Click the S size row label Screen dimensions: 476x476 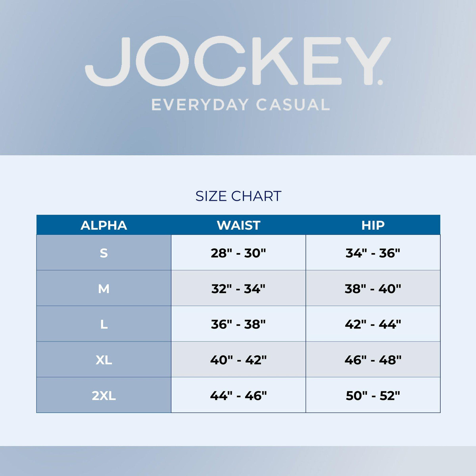tap(104, 253)
